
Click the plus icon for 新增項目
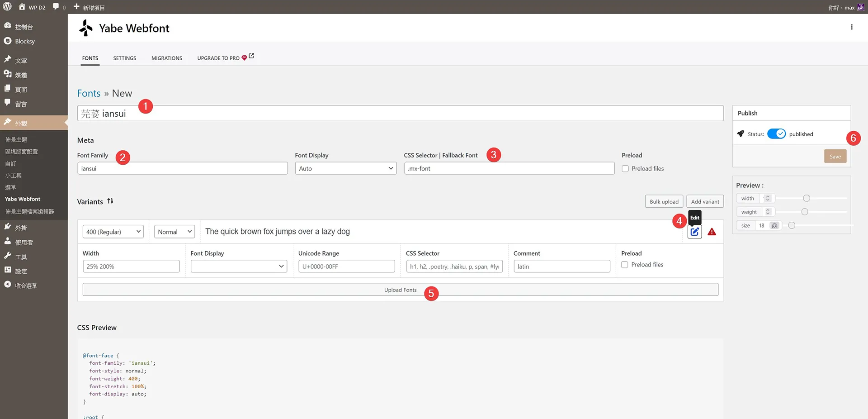pos(76,7)
